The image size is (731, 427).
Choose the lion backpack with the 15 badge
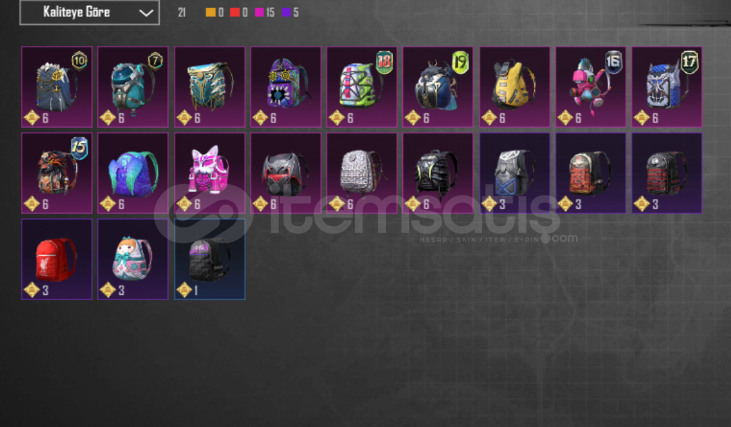pos(57,173)
